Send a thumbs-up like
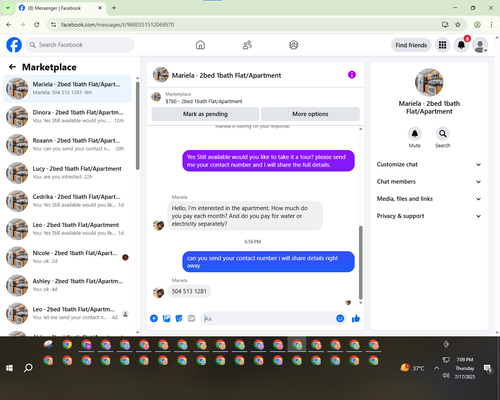This screenshot has height=400, width=500. [x=356, y=318]
